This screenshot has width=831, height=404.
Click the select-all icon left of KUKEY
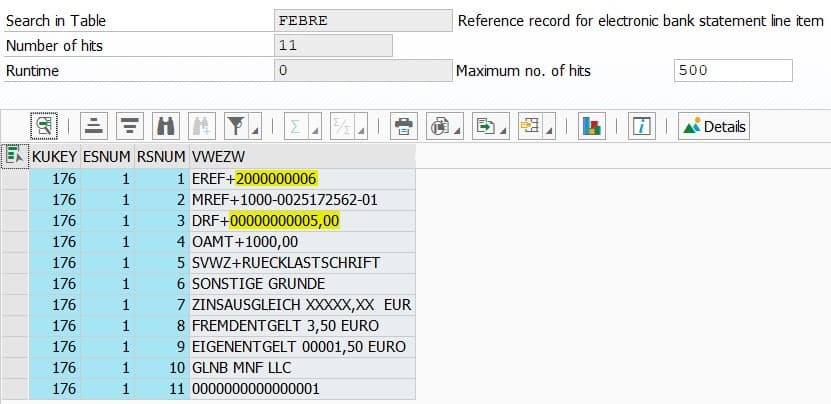click(x=15, y=156)
